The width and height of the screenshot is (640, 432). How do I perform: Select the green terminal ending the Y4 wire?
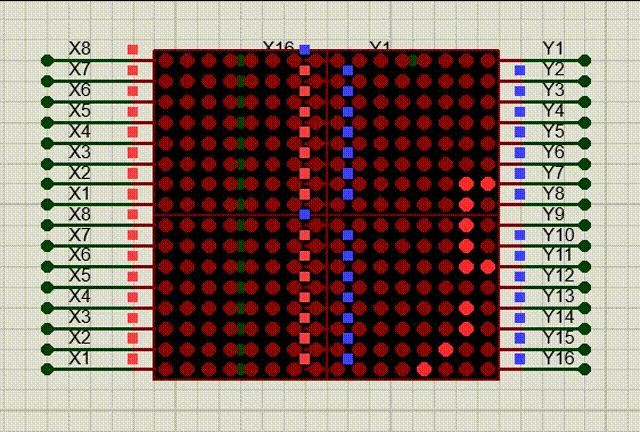[x=585, y=122]
